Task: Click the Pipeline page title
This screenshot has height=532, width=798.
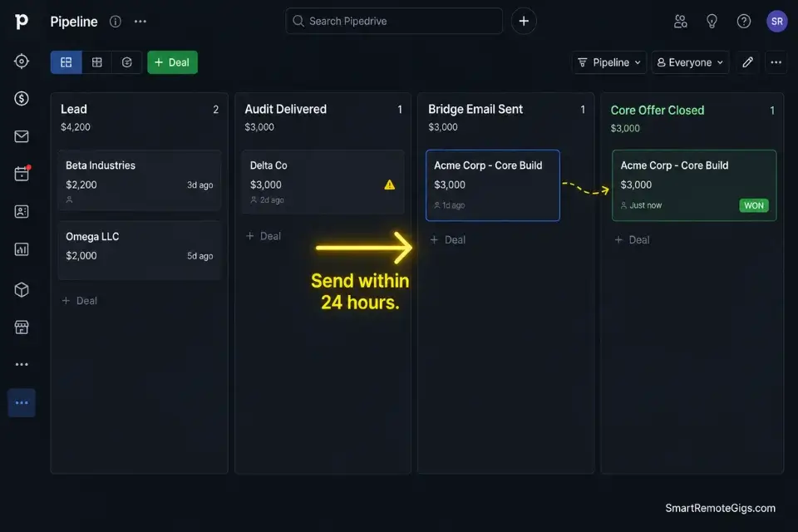Action: click(x=74, y=22)
